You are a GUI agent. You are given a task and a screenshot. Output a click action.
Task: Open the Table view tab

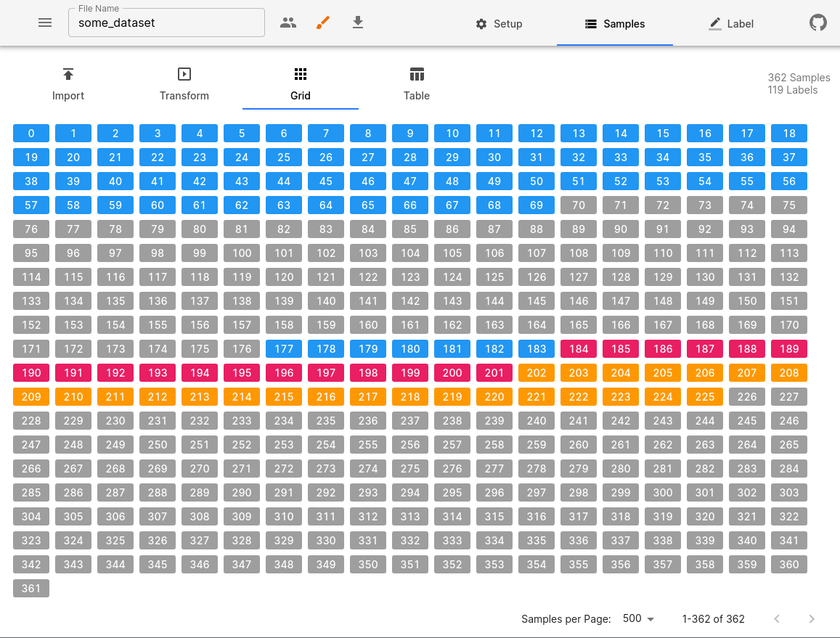[417, 84]
